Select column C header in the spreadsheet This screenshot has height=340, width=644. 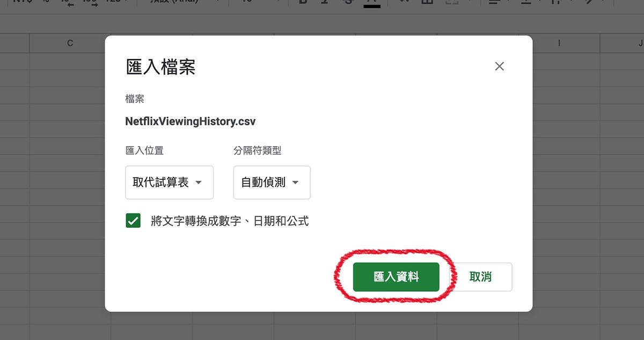point(70,43)
